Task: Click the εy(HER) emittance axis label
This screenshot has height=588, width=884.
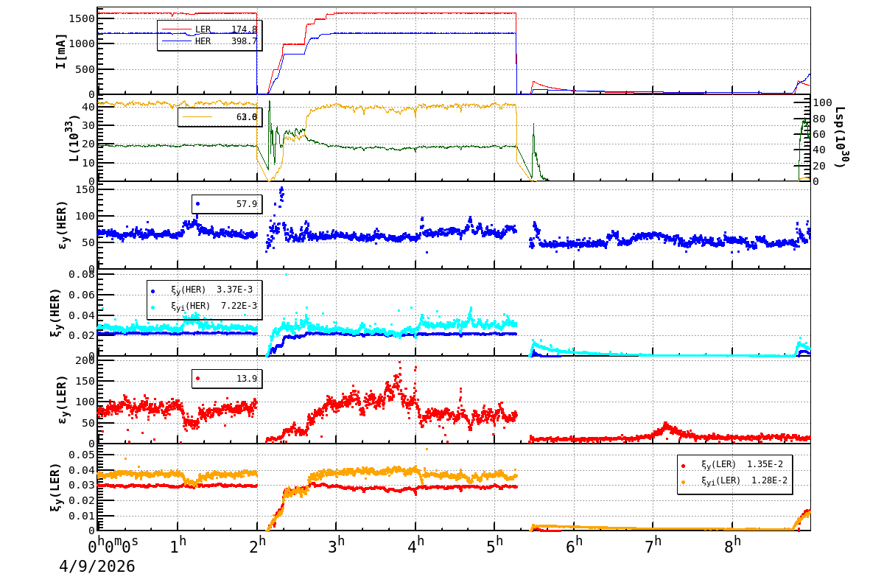Action: tap(63, 225)
